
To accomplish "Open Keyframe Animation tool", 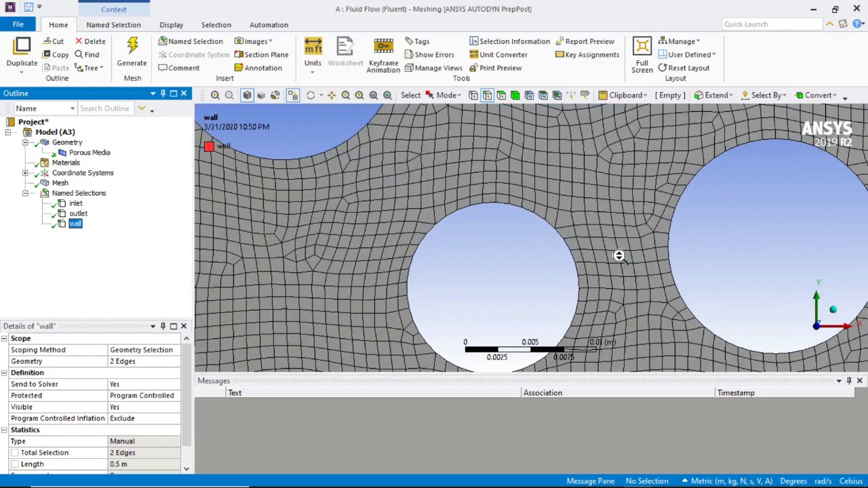I will [383, 55].
